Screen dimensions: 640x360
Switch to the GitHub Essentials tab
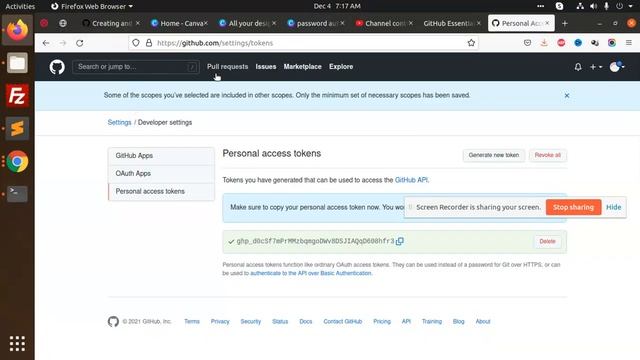[452, 23]
